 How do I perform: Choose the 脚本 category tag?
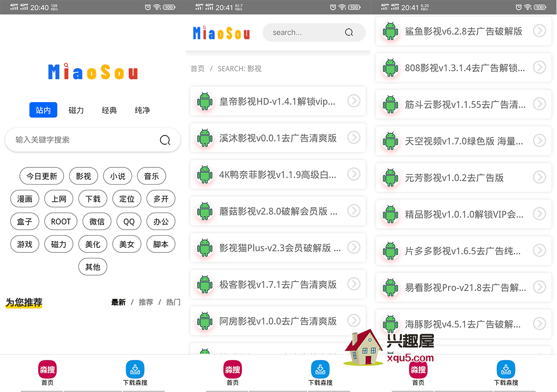click(161, 244)
